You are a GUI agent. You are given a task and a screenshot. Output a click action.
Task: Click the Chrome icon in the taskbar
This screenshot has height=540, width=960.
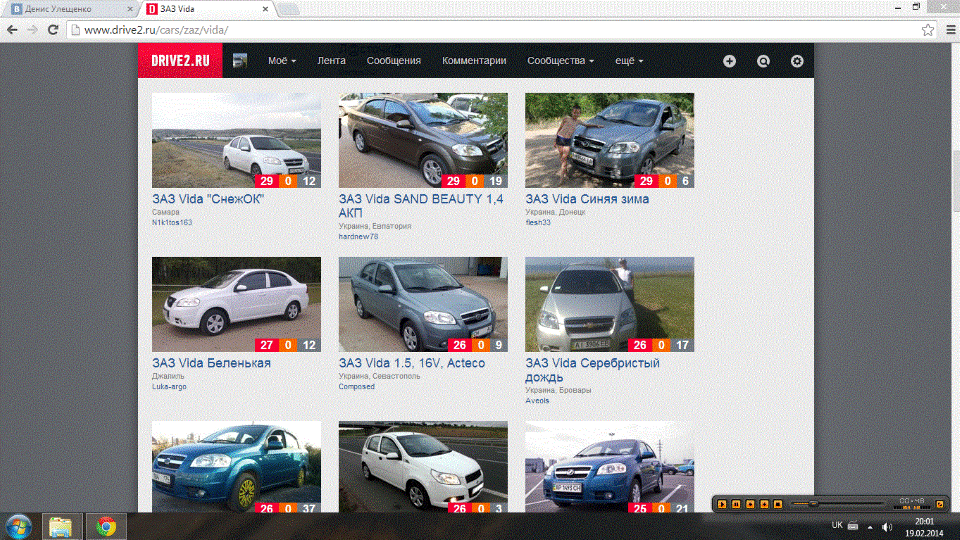tap(106, 527)
